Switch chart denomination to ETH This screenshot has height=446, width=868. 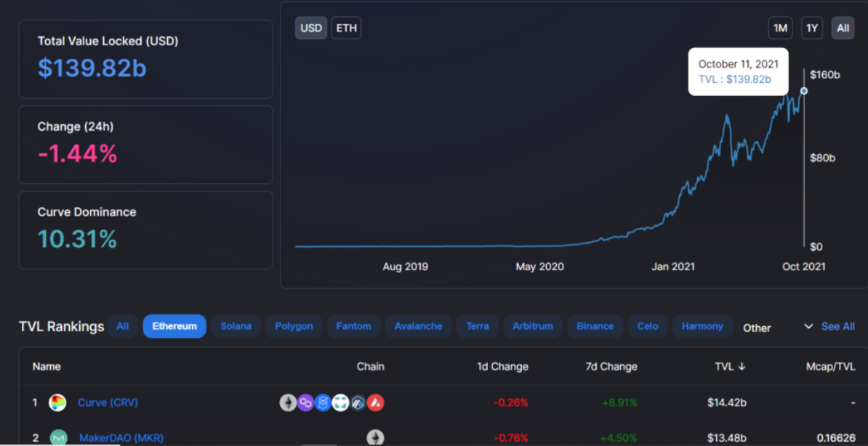click(x=347, y=28)
